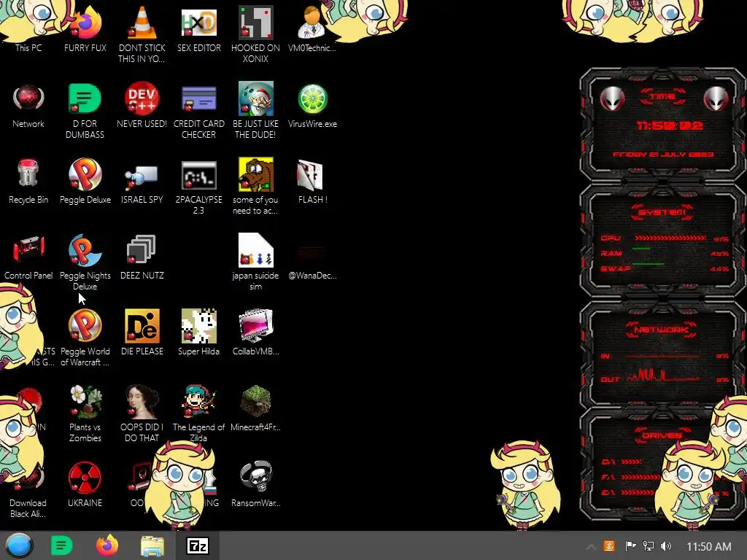This screenshot has width=747, height=560.
Task: Select BE JUST LIKE THE DUDE! icon
Action: coord(255,111)
